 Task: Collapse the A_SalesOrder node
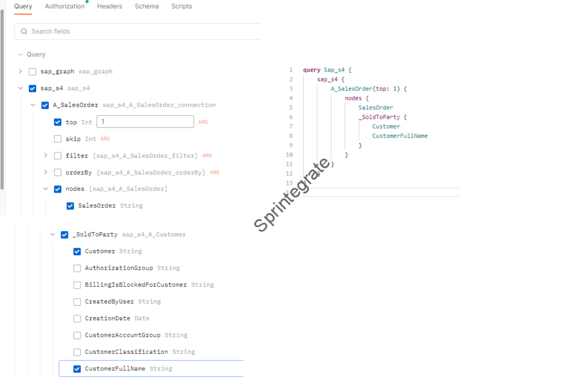pos(33,105)
